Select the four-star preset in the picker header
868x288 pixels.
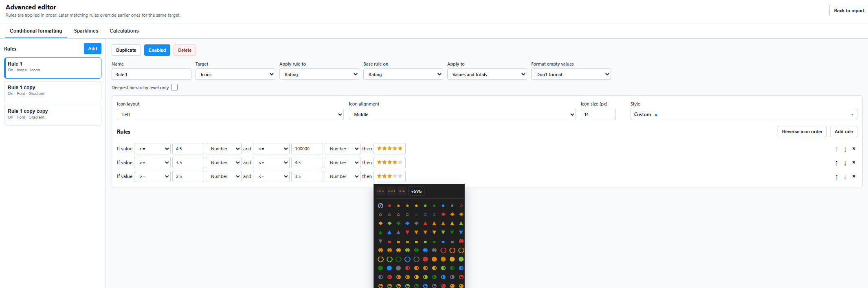click(x=391, y=191)
